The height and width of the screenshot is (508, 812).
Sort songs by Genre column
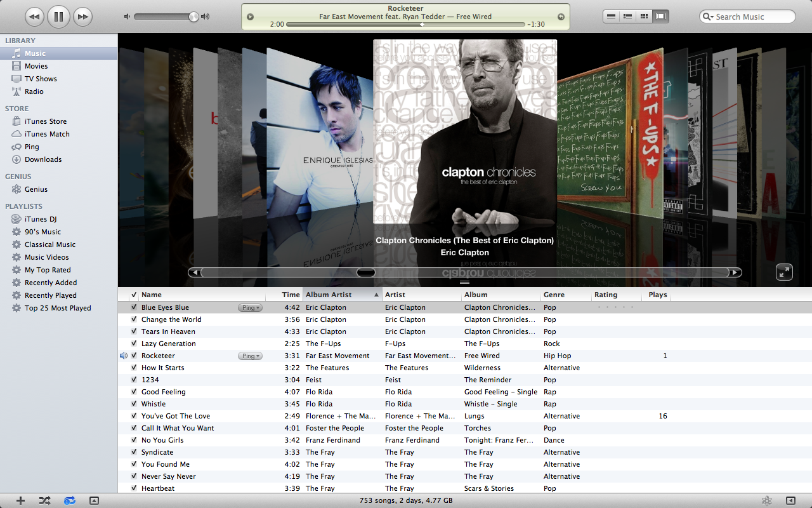(566, 295)
